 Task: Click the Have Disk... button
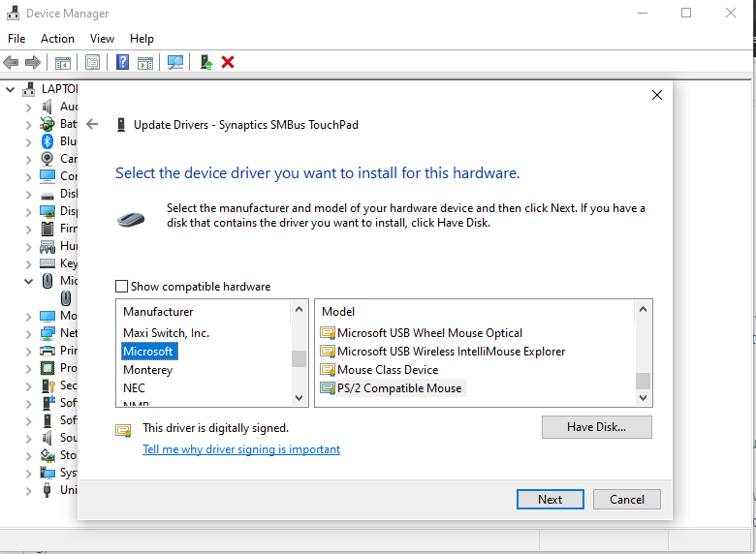[596, 427]
